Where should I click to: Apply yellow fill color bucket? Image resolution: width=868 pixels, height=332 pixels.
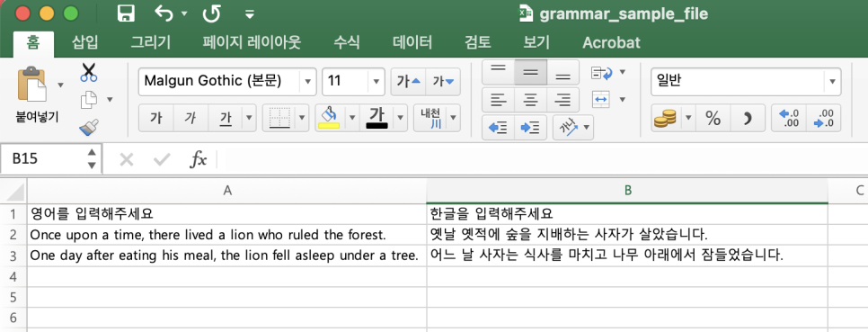330,118
